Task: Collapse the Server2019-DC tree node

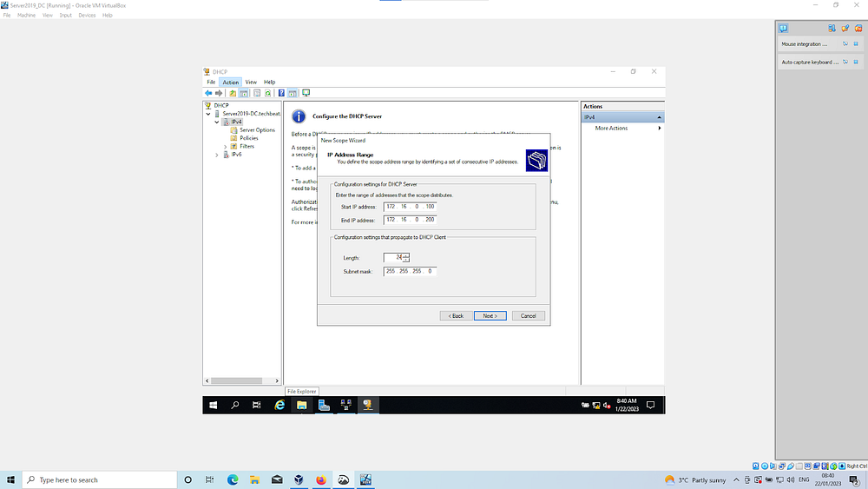Action: click(208, 114)
